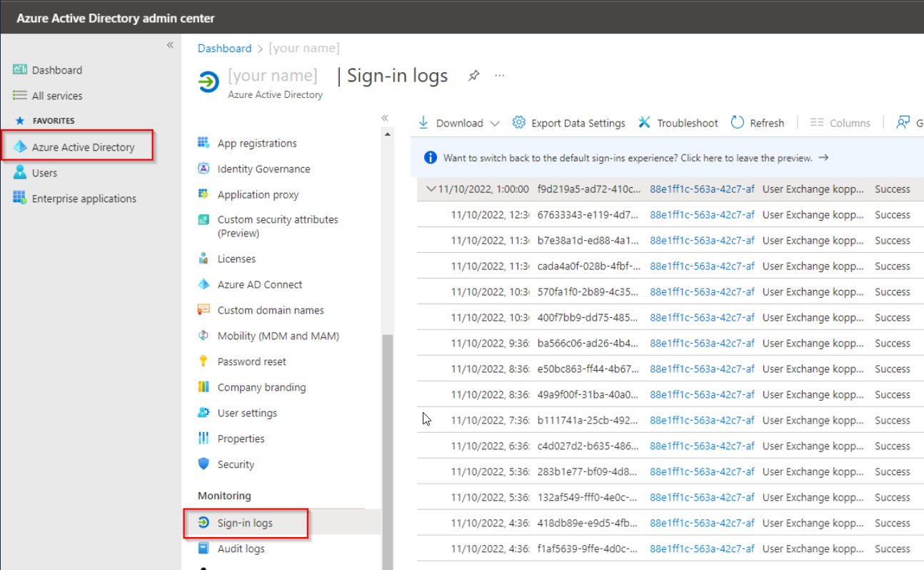Viewport: 924px width, 570px height.
Task: Click request ID cada4a0f-028b-4fbf
Action: click(588, 266)
